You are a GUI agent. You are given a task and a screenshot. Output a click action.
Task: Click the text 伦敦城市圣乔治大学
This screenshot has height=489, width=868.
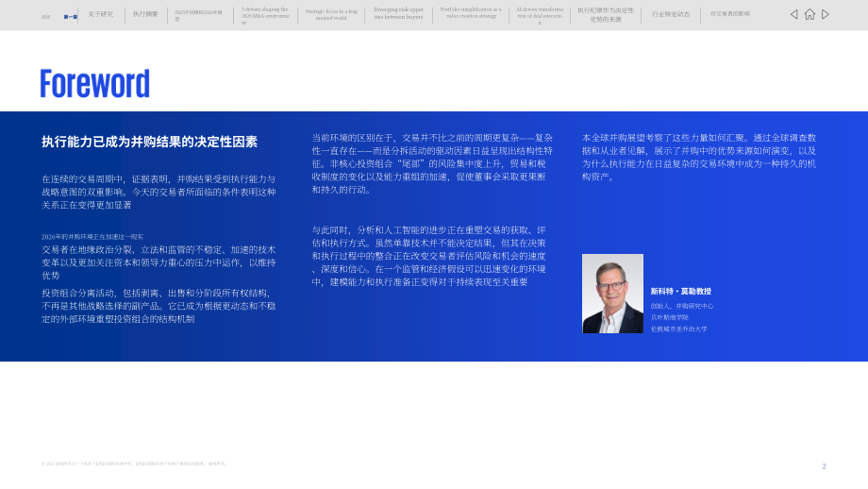click(678, 329)
